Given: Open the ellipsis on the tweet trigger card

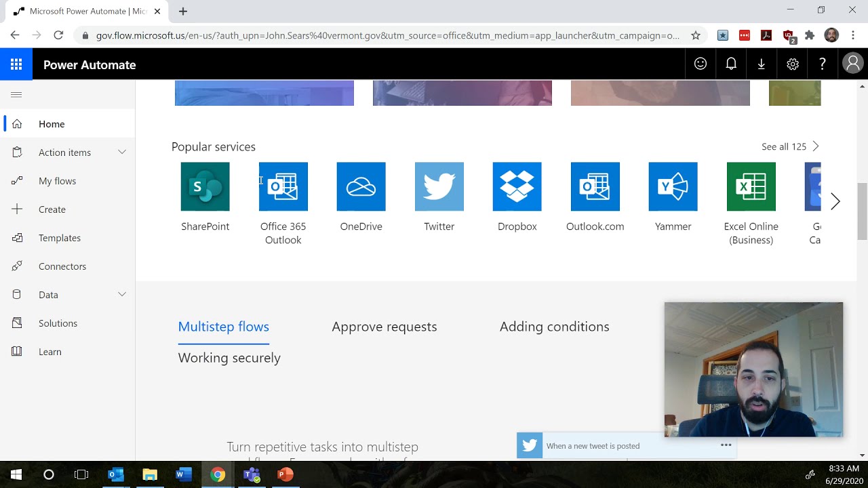Looking at the screenshot, I should [x=726, y=445].
